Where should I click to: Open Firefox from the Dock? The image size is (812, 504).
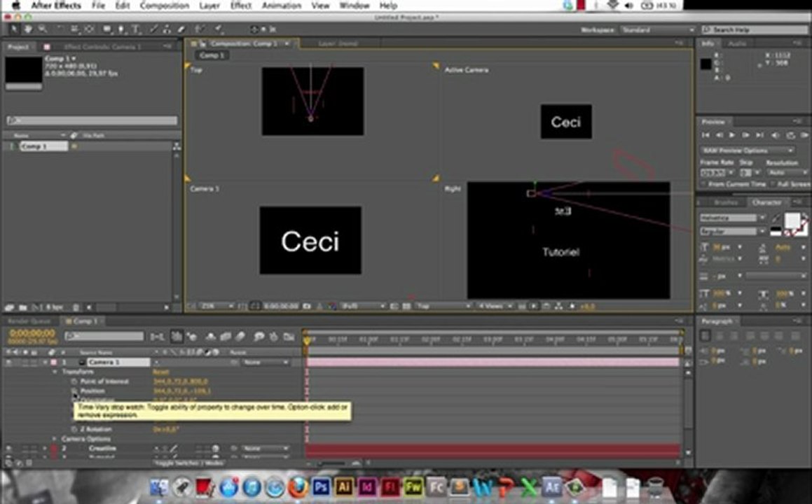coord(298,487)
